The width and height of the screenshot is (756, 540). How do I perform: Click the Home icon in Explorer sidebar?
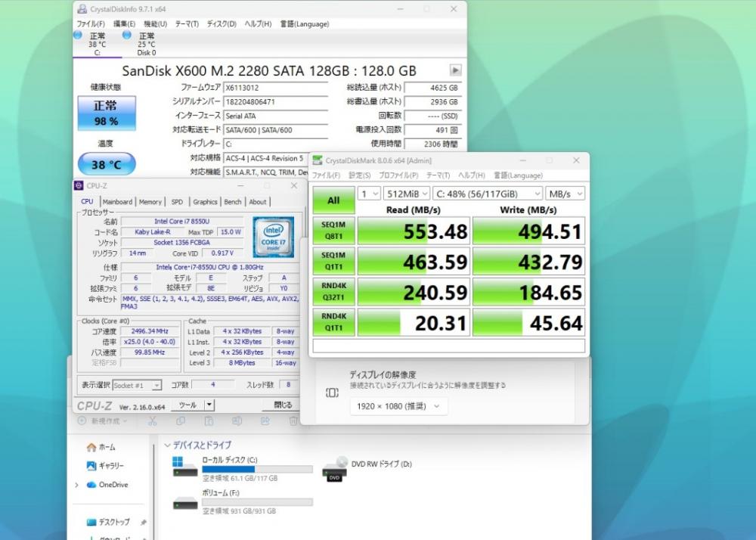tap(91, 448)
